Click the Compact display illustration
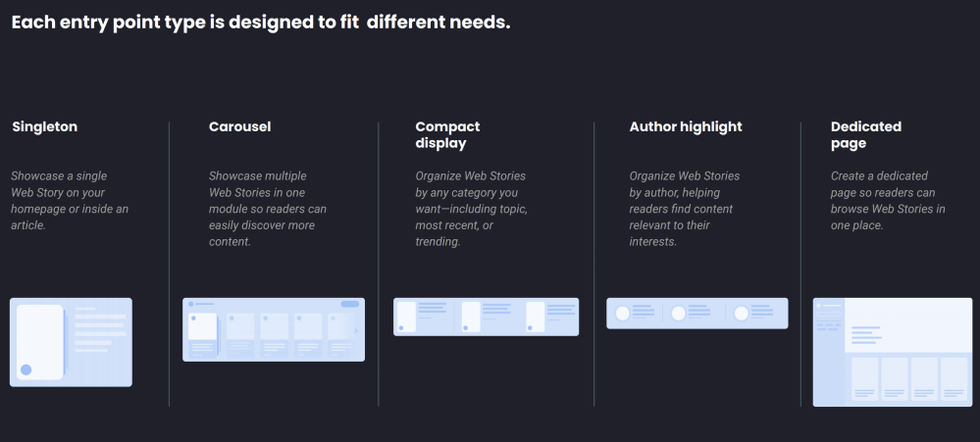The width and height of the screenshot is (980, 442). pyautogui.click(x=486, y=317)
